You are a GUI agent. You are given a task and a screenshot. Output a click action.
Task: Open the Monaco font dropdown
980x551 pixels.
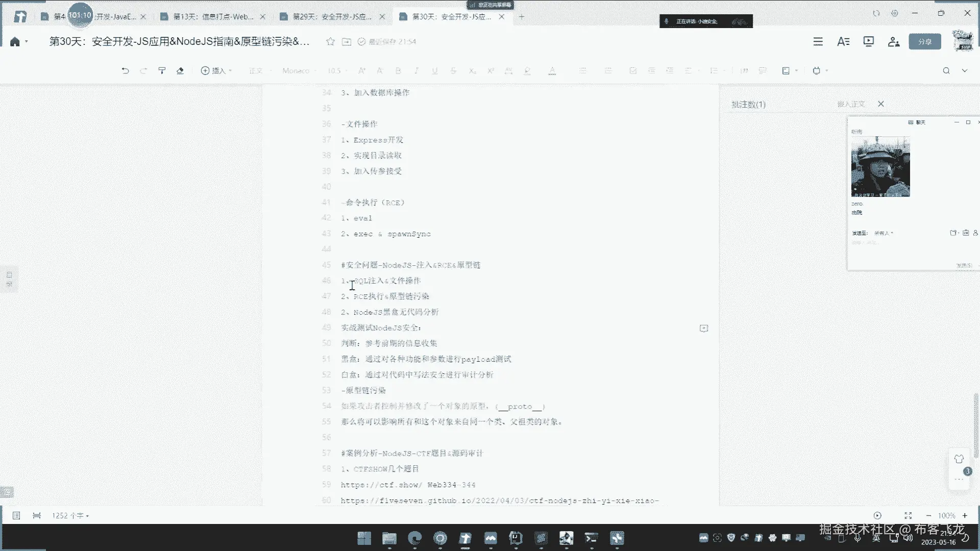(x=299, y=71)
